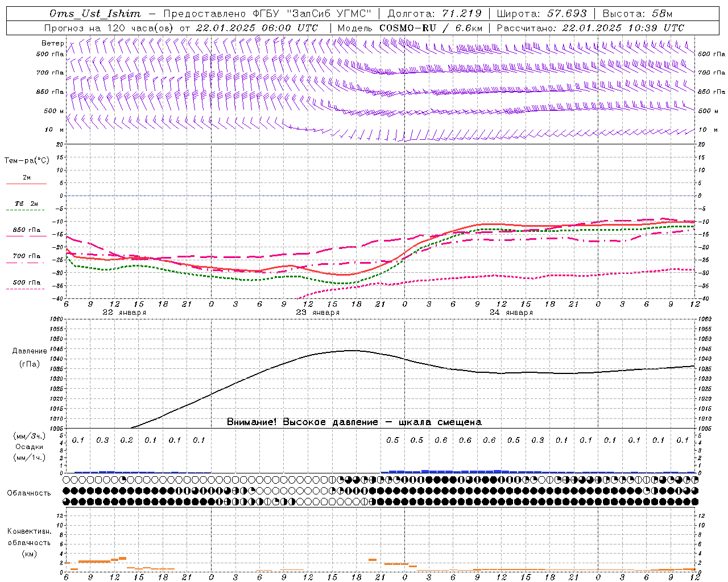Click the 0.2 precipitation value

click(x=126, y=440)
